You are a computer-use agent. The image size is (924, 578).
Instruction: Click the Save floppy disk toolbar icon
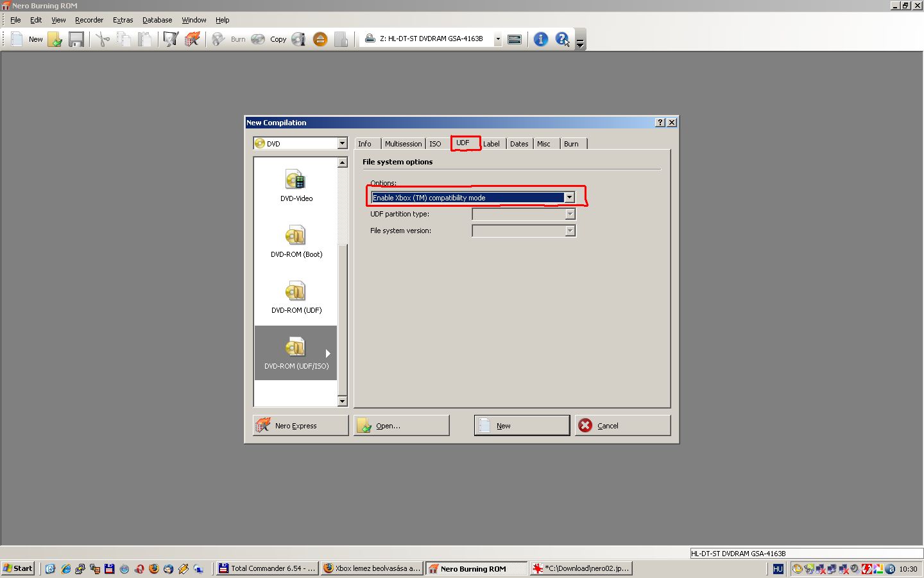pos(76,40)
